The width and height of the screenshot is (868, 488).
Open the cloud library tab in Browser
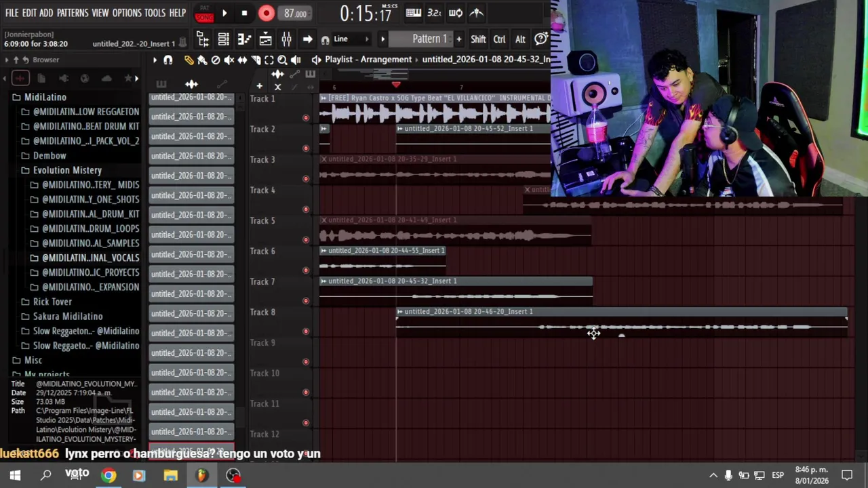point(106,79)
